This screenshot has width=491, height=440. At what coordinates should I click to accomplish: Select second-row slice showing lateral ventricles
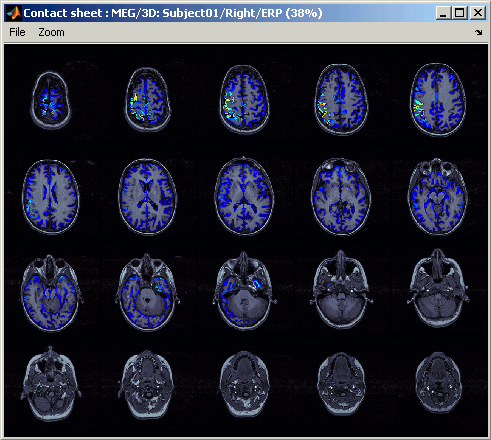tap(147, 196)
